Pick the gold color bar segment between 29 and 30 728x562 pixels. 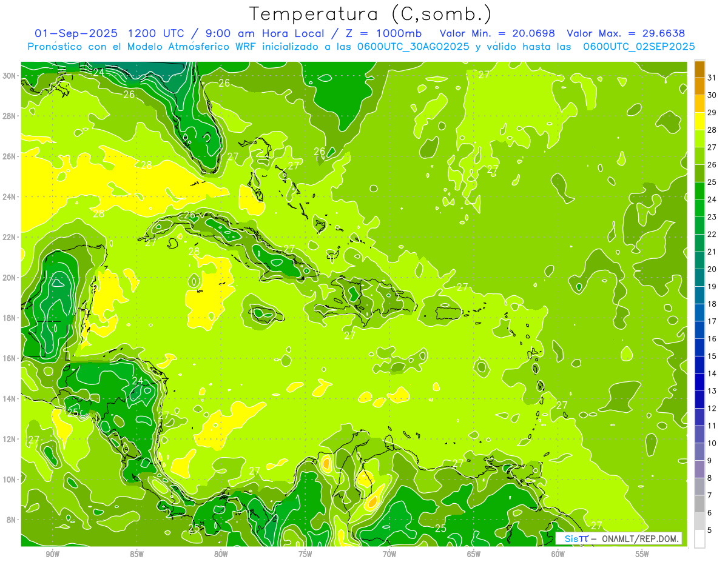point(700,104)
